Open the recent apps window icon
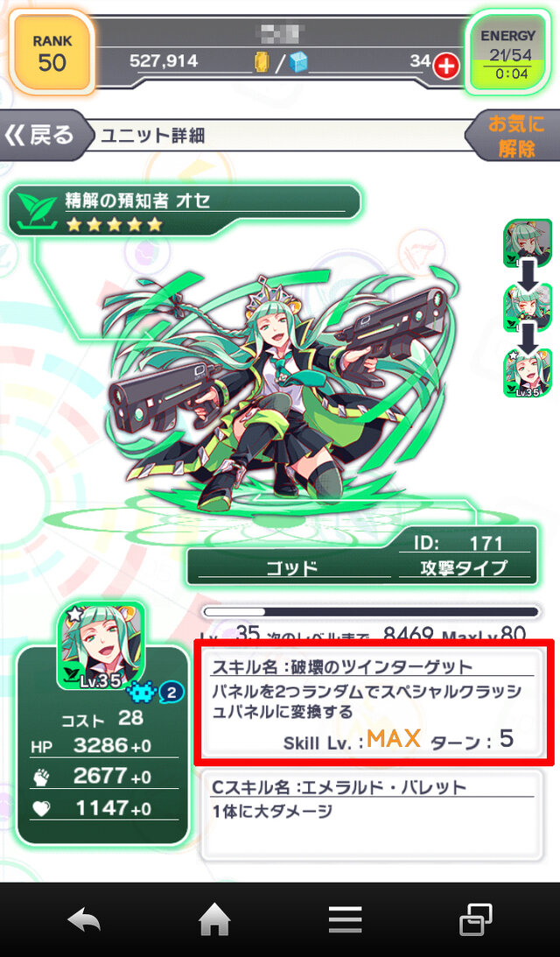The image size is (560, 957). tap(476, 919)
